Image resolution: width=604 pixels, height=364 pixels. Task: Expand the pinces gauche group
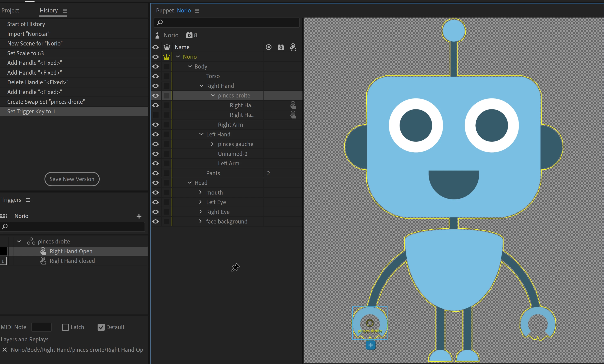212,144
